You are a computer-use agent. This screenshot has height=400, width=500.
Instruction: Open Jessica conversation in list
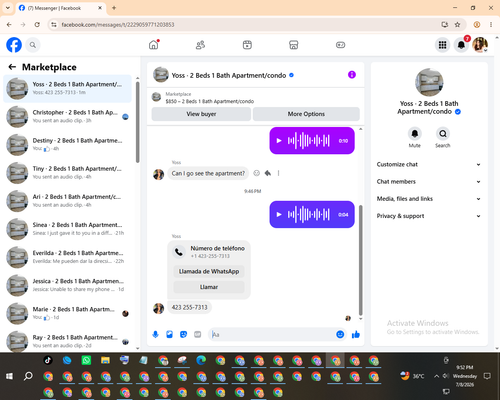[67, 285]
